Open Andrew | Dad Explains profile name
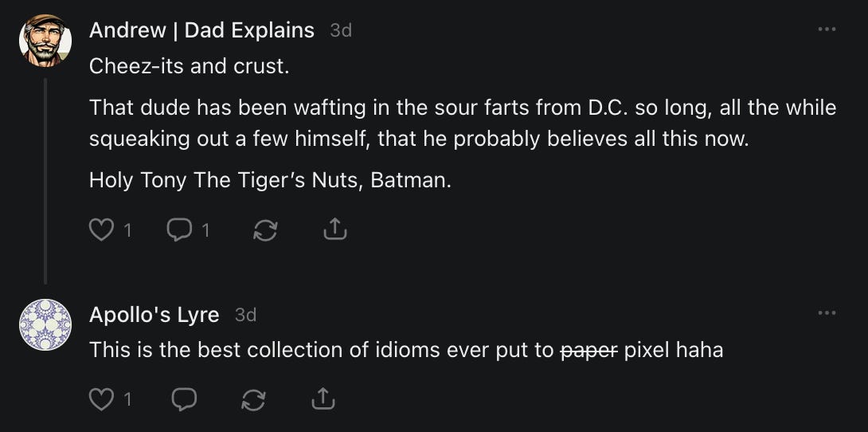 click(201, 30)
